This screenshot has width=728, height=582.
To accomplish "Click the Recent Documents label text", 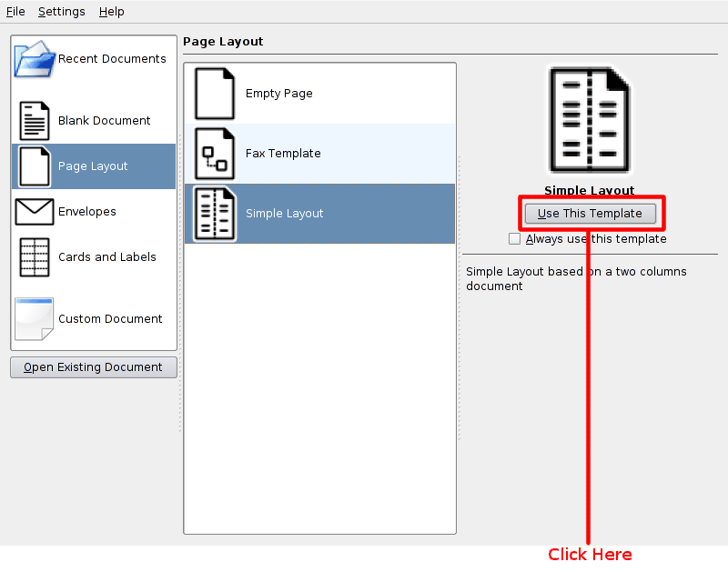I will [x=112, y=59].
